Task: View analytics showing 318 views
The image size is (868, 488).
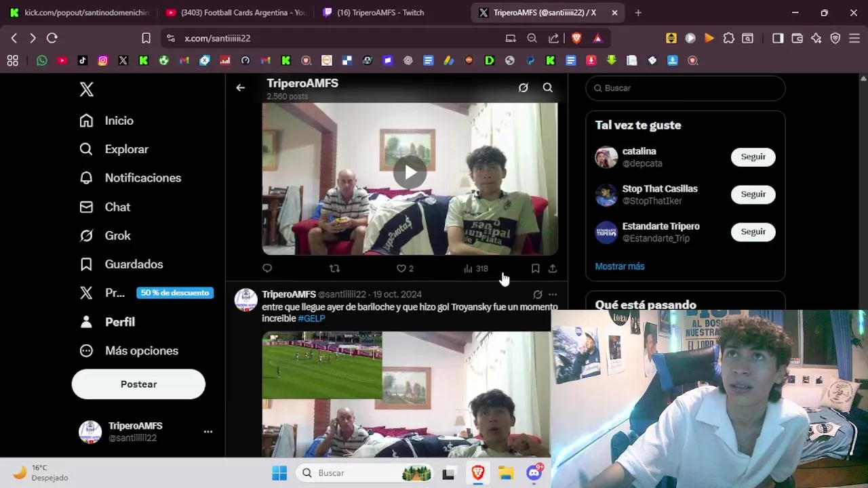Action: [476, 268]
